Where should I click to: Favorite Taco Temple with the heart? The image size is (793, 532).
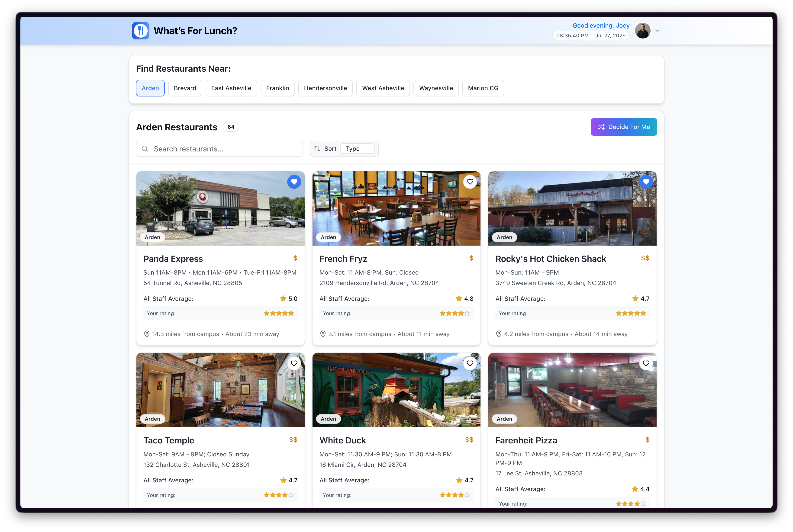pyautogui.click(x=294, y=363)
